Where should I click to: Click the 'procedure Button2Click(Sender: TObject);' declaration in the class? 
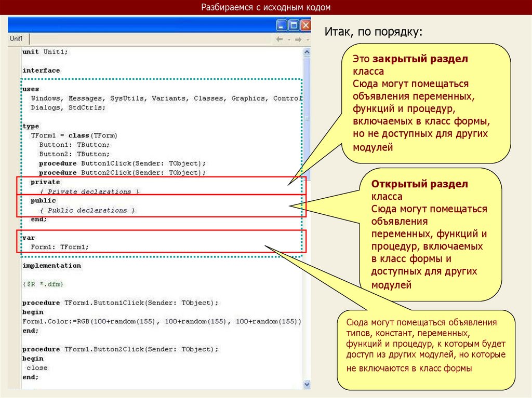[123, 173]
